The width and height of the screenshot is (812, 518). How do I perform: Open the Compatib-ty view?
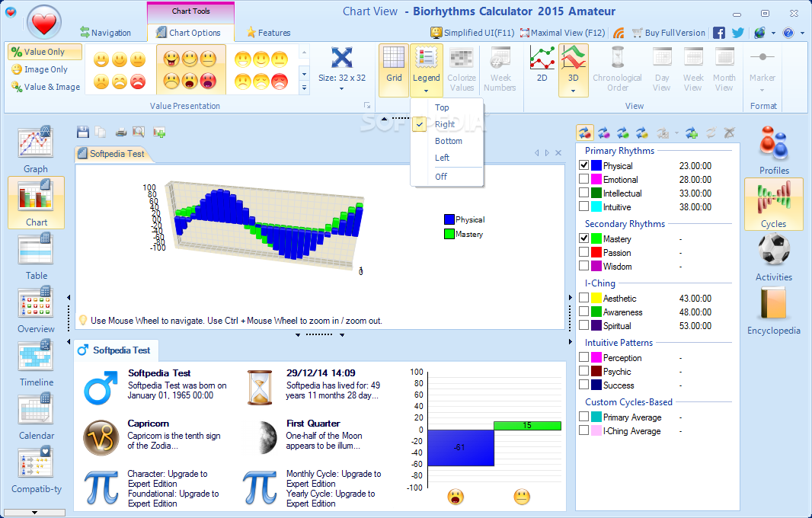[x=36, y=470]
